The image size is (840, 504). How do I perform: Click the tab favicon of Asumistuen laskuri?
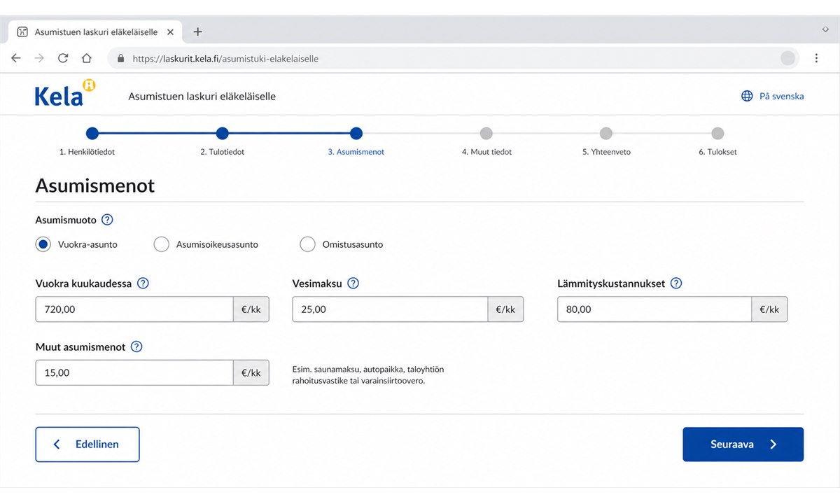[x=22, y=31]
